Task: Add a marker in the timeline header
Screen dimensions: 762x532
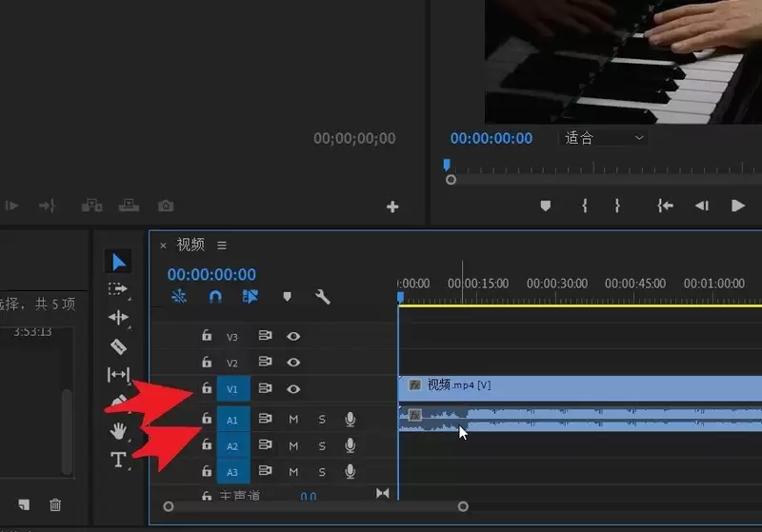Action: click(287, 297)
